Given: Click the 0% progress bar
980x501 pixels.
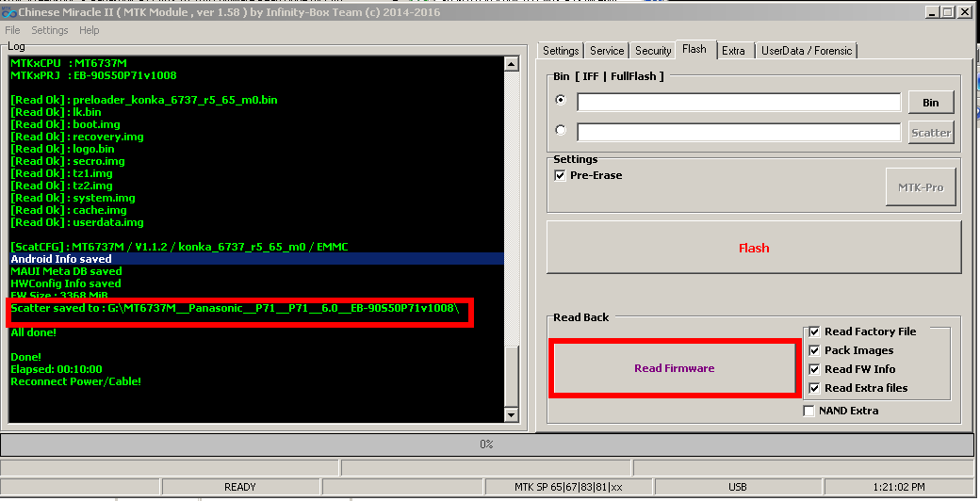Looking at the screenshot, I should coord(487,444).
